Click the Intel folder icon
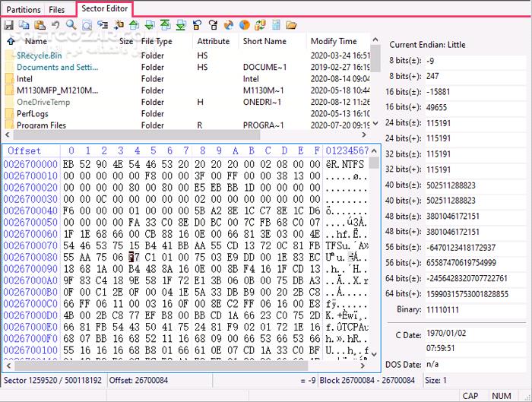 (x=9, y=79)
